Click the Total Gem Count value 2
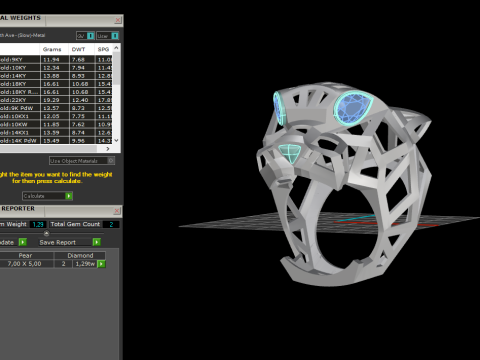The width and height of the screenshot is (480, 360). click(111, 224)
